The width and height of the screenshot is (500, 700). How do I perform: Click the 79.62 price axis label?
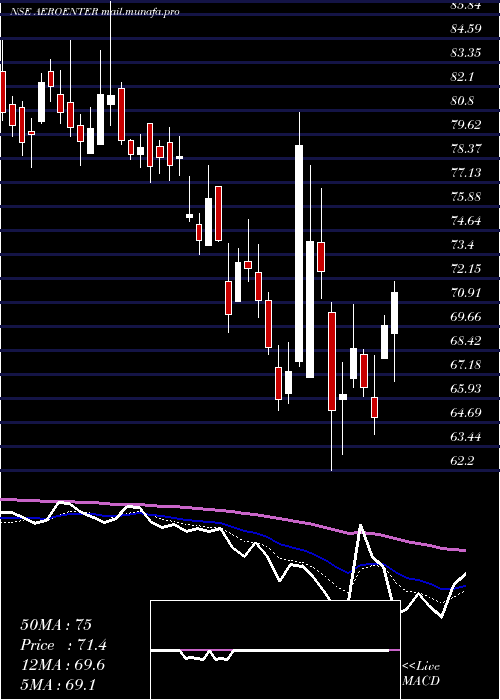pos(466,125)
